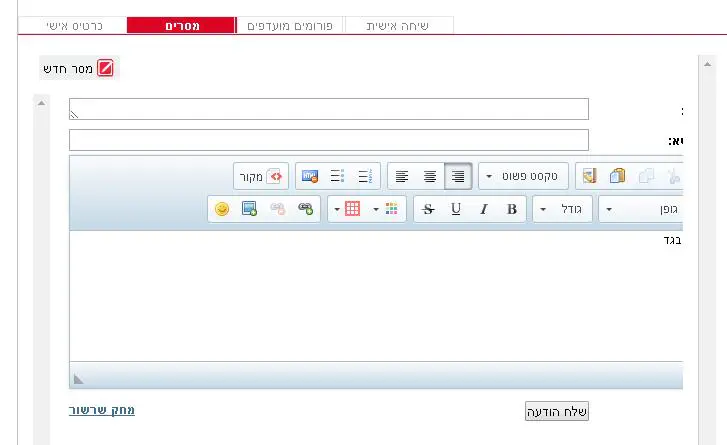Screen dimensions: 727x445
Task: Click the insert image icon
Action: pyautogui.click(x=250, y=209)
